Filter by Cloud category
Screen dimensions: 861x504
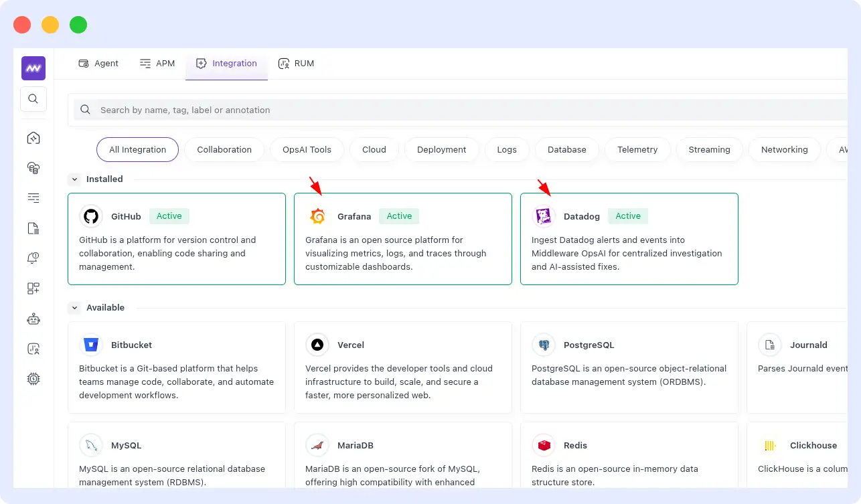point(374,150)
